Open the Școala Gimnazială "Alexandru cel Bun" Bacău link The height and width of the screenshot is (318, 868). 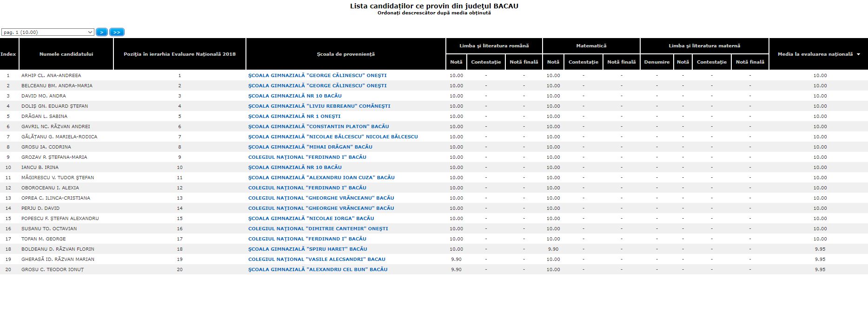click(318, 270)
